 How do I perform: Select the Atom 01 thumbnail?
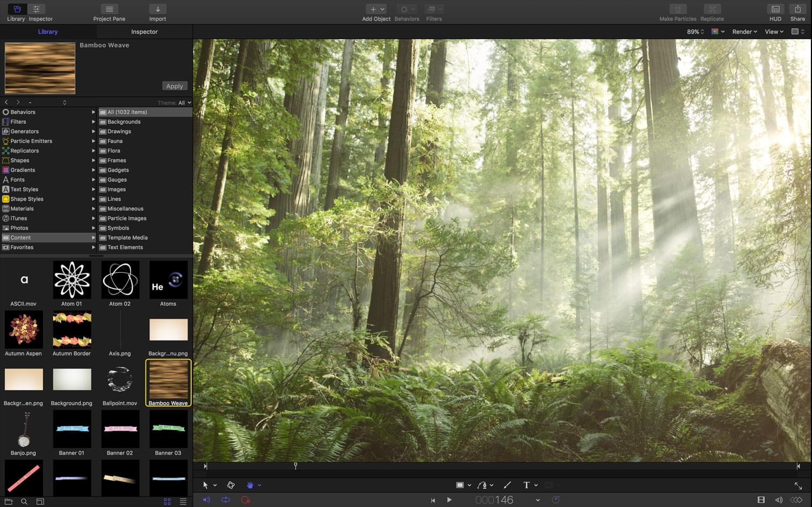tap(72, 280)
